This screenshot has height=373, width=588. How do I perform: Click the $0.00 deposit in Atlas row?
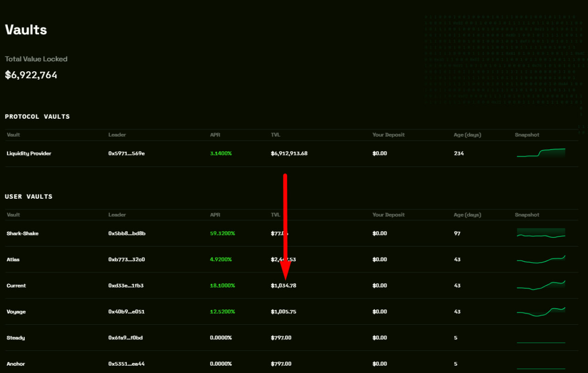click(380, 260)
